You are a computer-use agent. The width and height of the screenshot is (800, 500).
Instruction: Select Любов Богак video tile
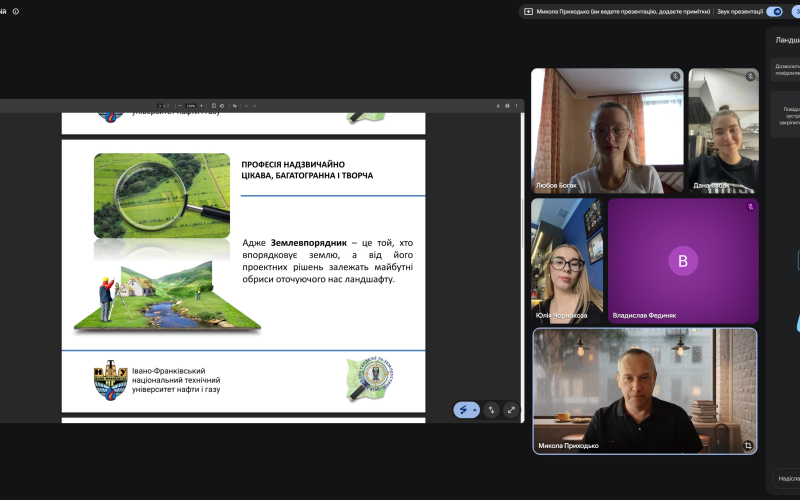[607, 131]
